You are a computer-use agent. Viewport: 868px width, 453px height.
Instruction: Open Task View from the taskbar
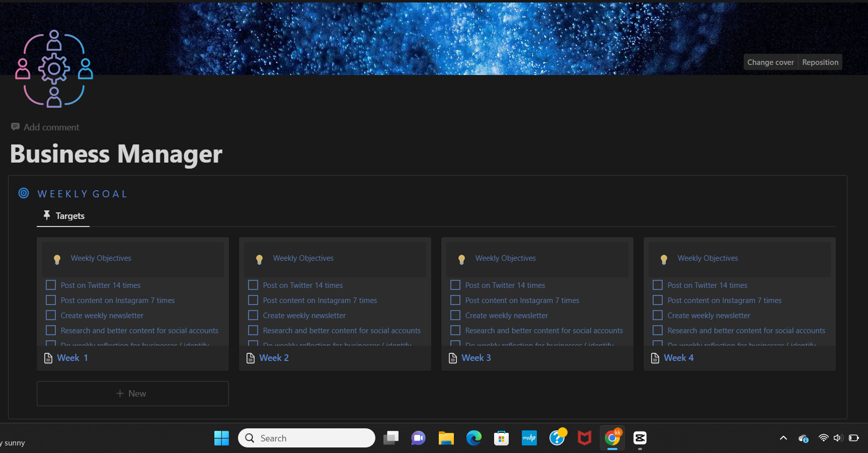391,438
